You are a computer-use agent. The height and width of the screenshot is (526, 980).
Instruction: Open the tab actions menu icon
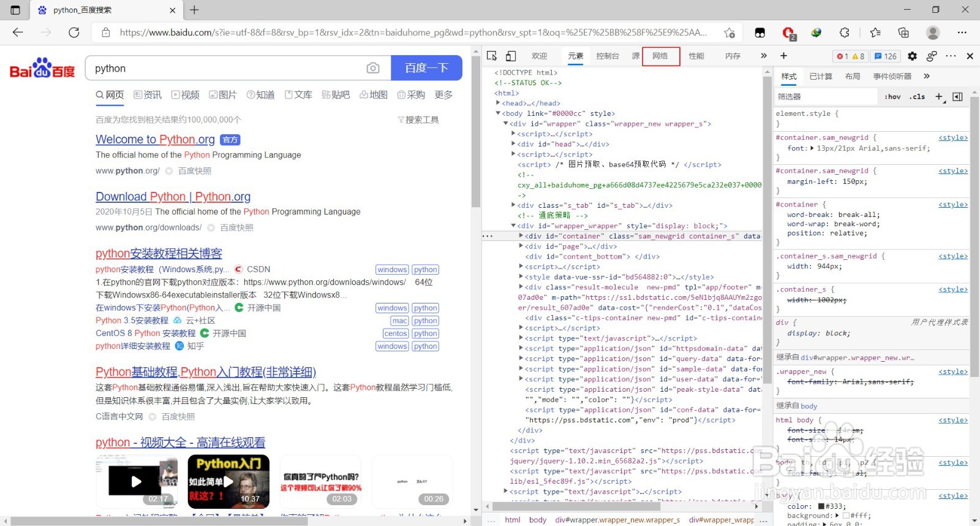15,10
